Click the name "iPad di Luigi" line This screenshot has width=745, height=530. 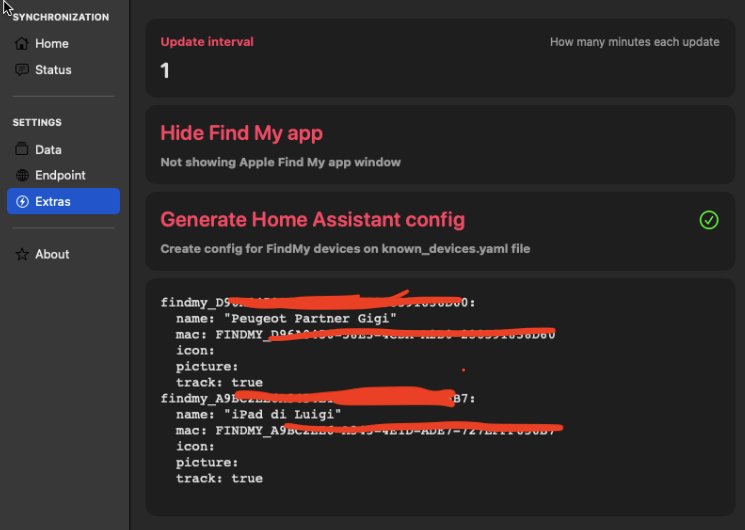point(258,414)
